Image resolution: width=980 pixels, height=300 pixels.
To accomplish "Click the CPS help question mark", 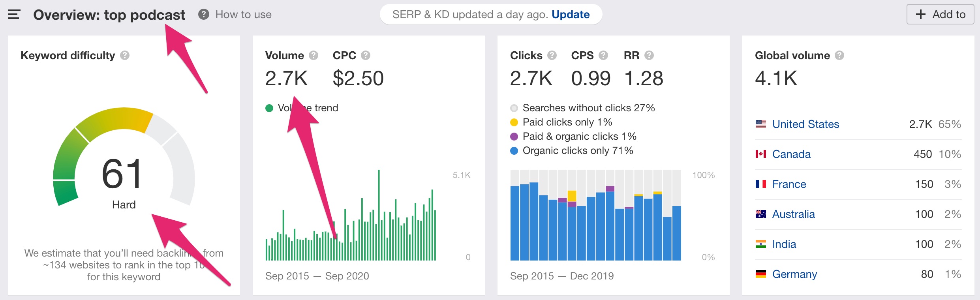I will (603, 55).
